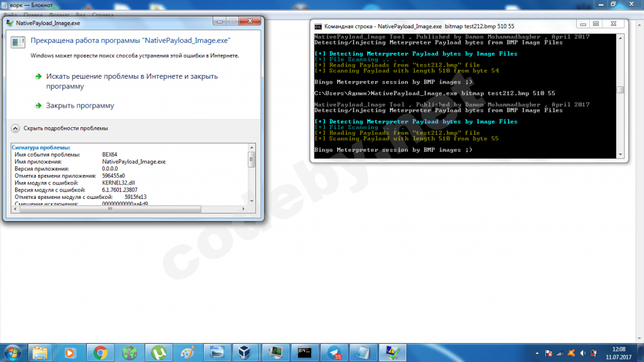Image resolution: width=644 pixels, height=362 pixels.
Task: Open the Справка menu in Notepad
Action: pyautogui.click(x=103, y=15)
